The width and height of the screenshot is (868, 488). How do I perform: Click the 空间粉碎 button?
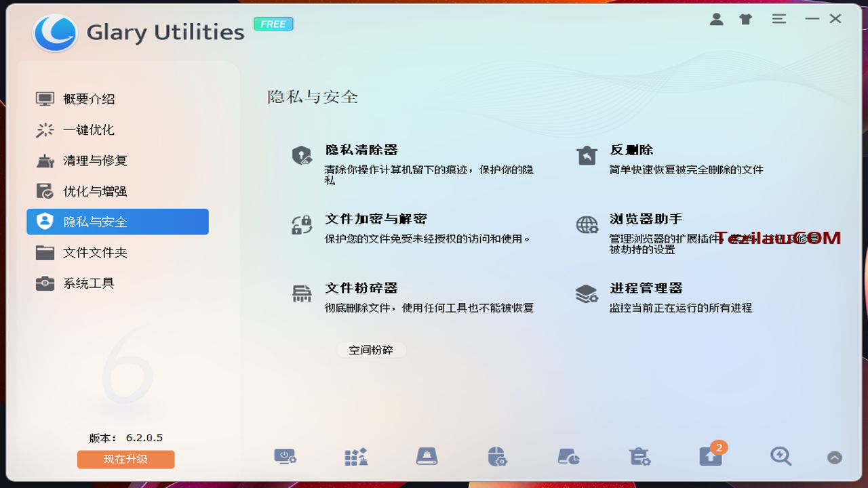(x=371, y=350)
